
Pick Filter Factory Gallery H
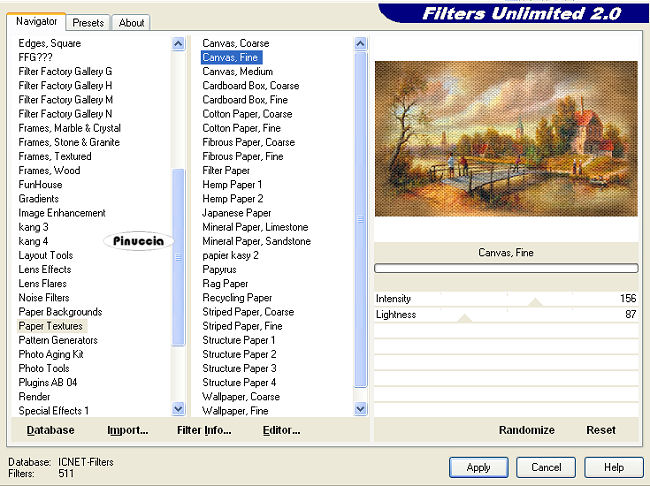65,85
